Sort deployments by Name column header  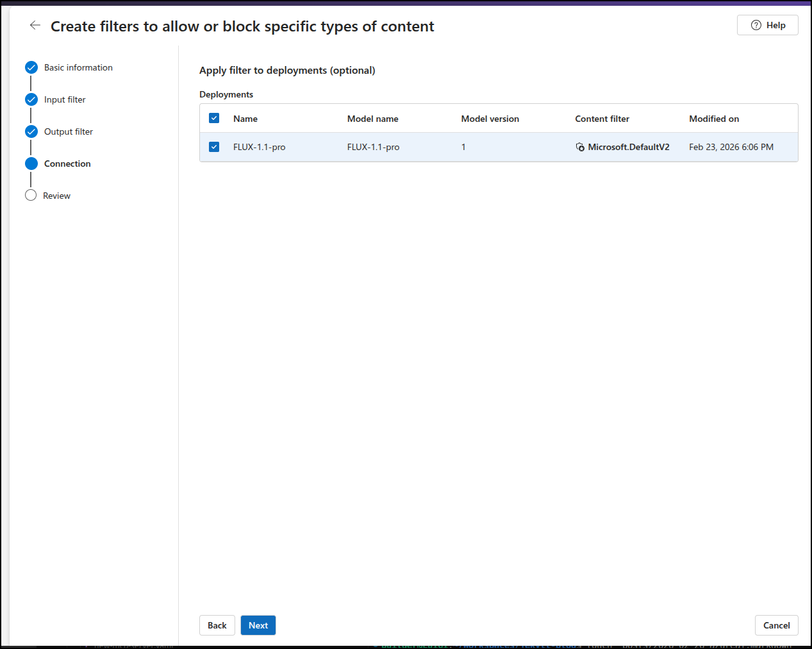pyautogui.click(x=245, y=119)
